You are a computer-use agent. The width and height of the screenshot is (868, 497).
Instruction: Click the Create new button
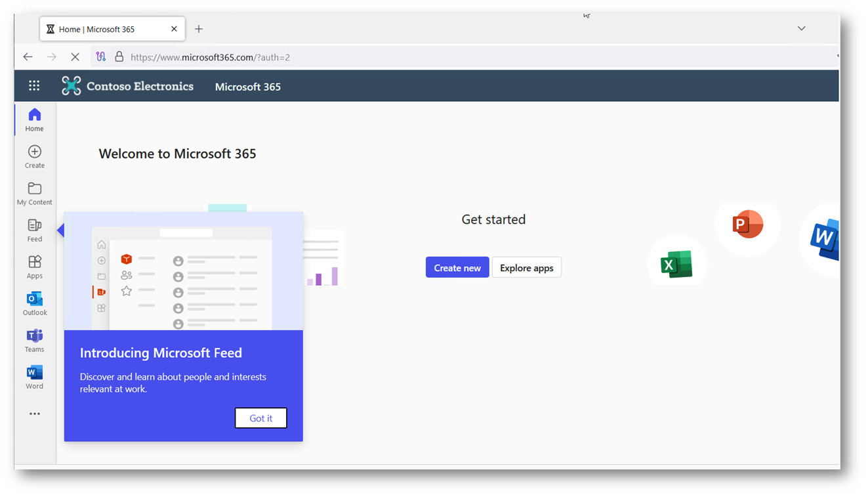tap(457, 267)
